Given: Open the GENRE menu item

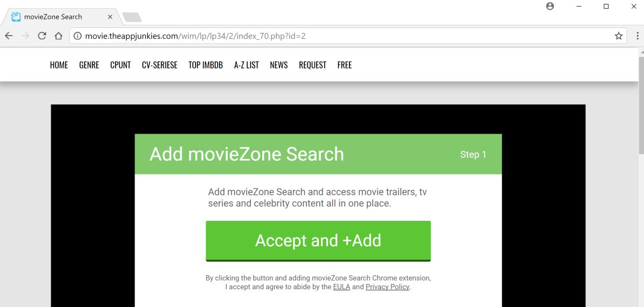Looking at the screenshot, I should coord(89,65).
